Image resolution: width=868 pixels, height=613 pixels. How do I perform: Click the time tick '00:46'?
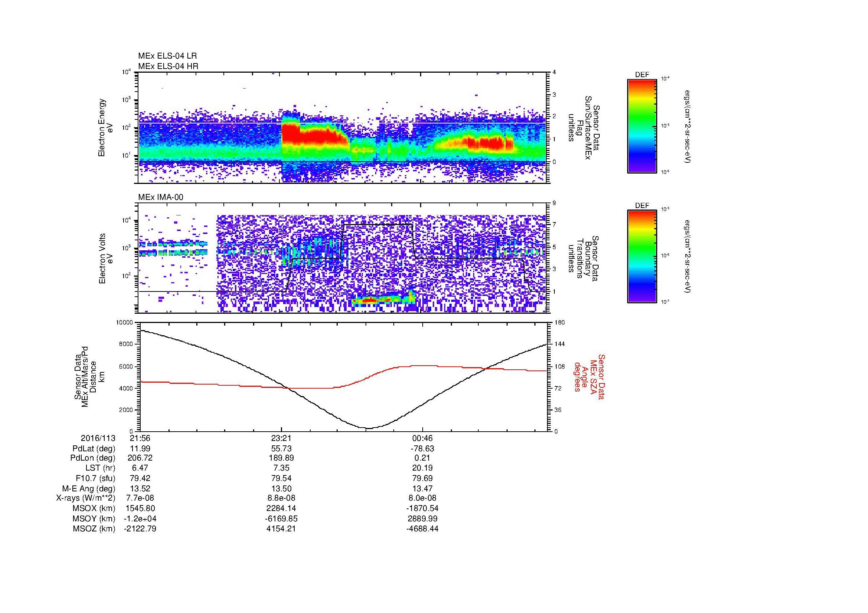(422, 438)
